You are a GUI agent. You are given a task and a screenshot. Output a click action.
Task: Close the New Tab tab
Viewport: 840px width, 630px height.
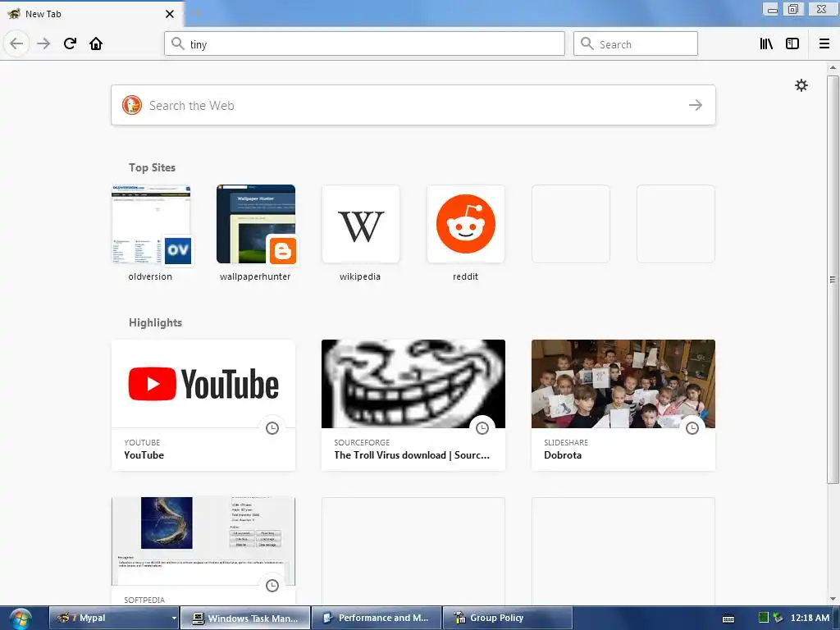click(169, 14)
